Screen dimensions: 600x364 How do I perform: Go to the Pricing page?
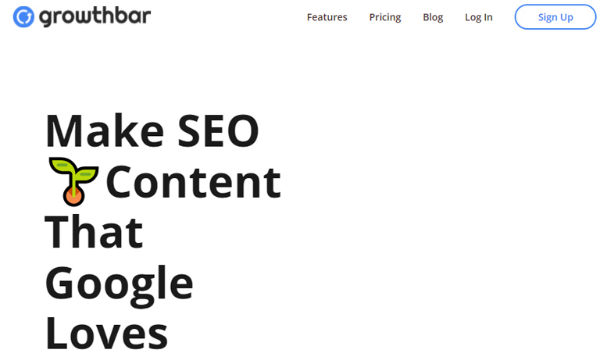(384, 17)
